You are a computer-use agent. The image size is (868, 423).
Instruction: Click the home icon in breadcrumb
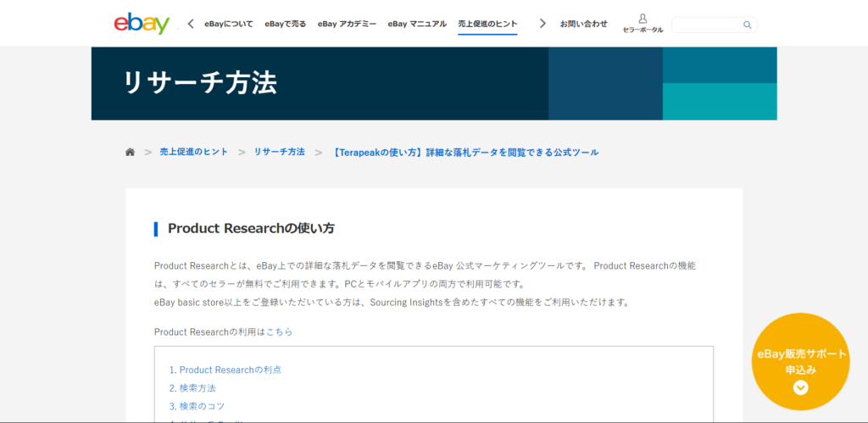[130, 152]
